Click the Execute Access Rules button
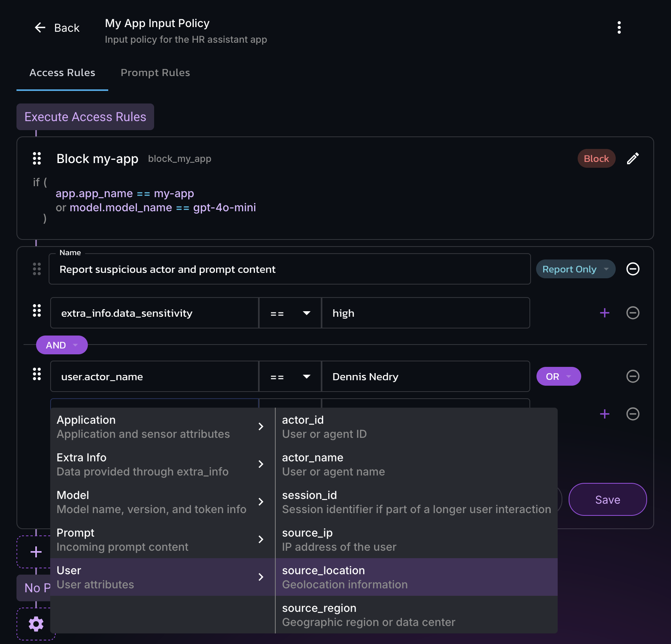 point(85,117)
